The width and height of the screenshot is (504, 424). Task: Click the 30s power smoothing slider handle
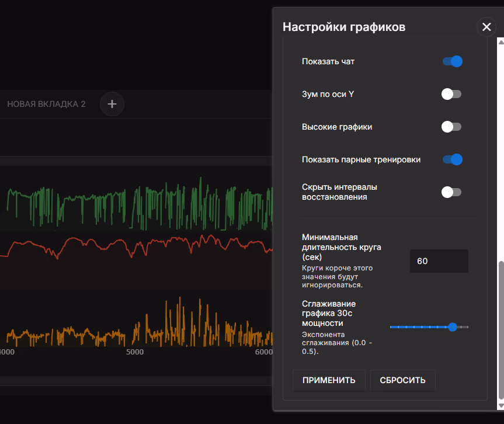(453, 327)
